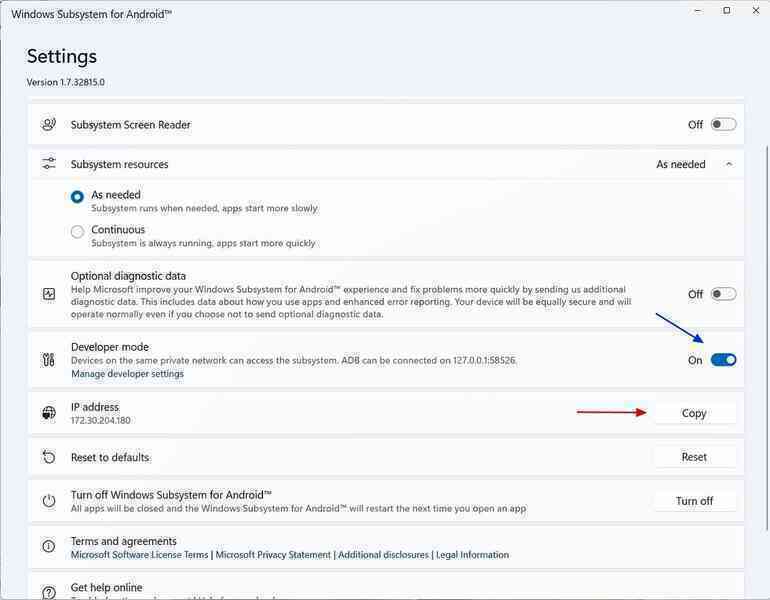Open Microsoft Software License Terms link
The width and height of the screenshot is (770, 600).
[x=139, y=555]
